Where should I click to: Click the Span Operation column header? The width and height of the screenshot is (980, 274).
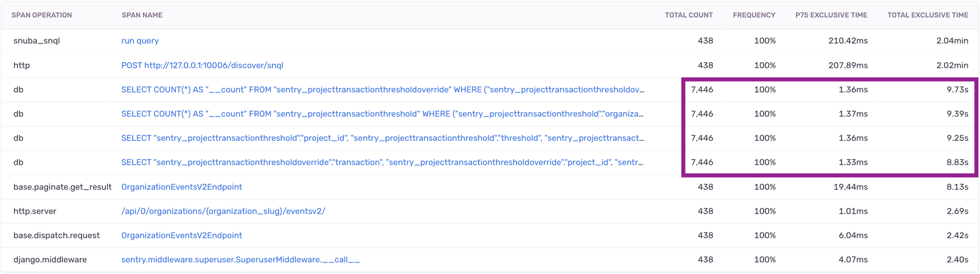click(x=42, y=15)
